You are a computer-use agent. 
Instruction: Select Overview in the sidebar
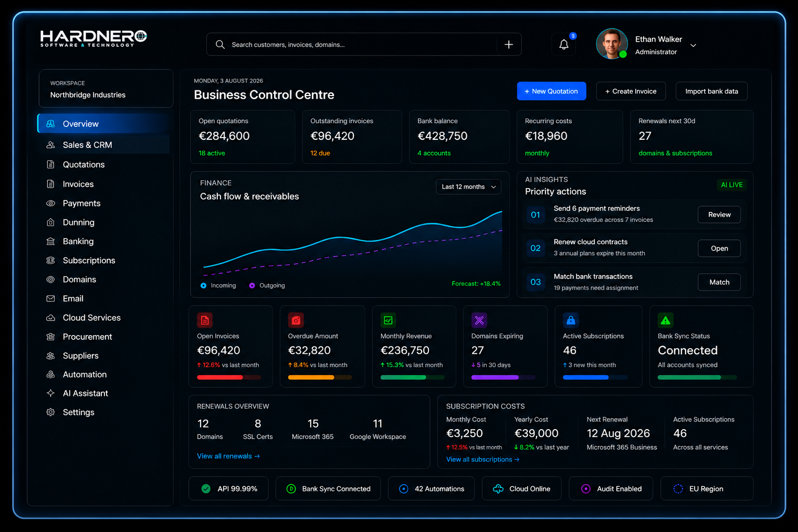103,124
